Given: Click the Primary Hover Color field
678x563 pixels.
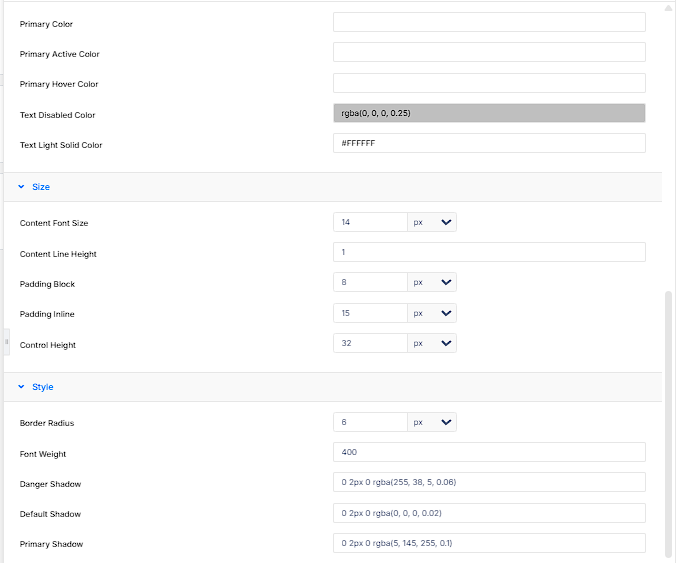Looking at the screenshot, I should tap(489, 83).
